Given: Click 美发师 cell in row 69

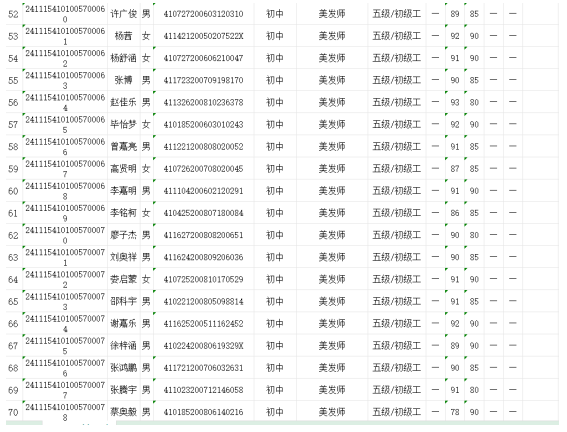Looking at the screenshot, I should (332, 390).
